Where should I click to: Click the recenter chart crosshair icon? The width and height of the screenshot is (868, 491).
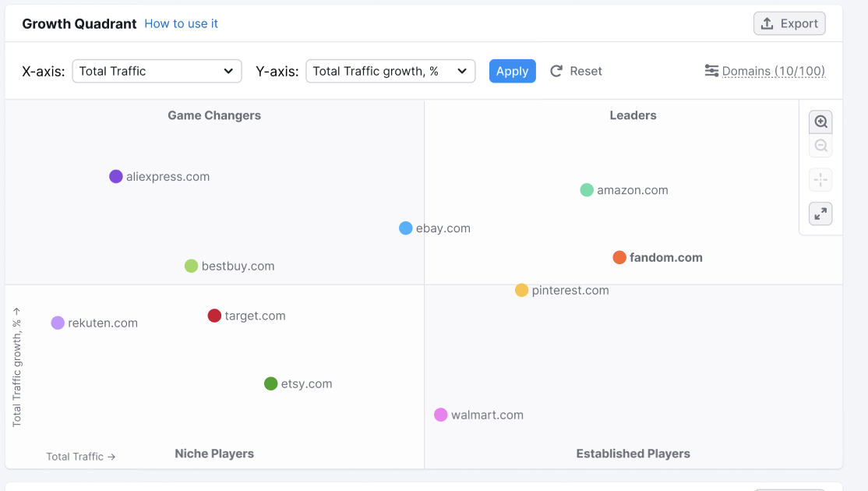[x=820, y=180]
